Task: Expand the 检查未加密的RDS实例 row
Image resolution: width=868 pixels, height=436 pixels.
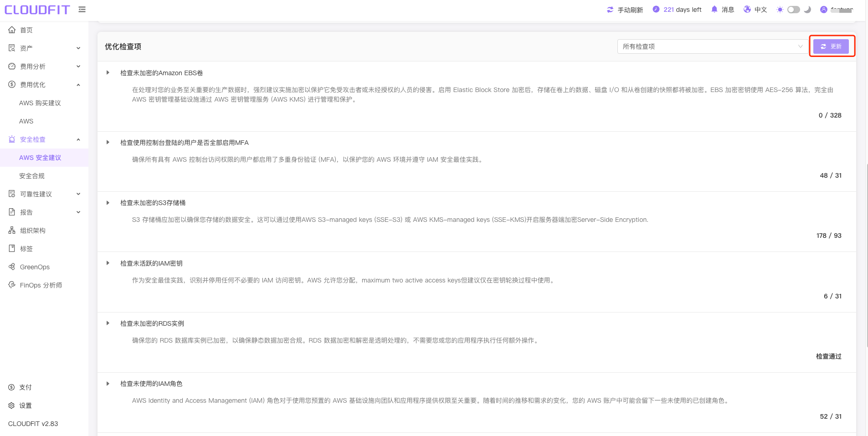Action: (108, 323)
